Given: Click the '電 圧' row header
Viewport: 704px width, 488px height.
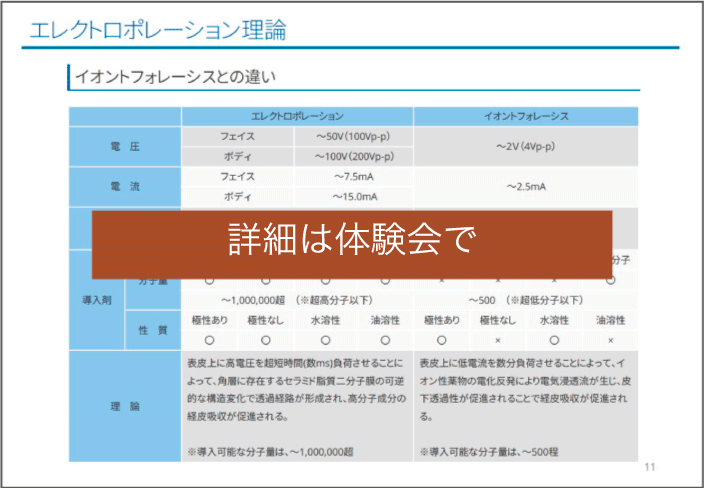Looking at the screenshot, I should click(125, 146).
